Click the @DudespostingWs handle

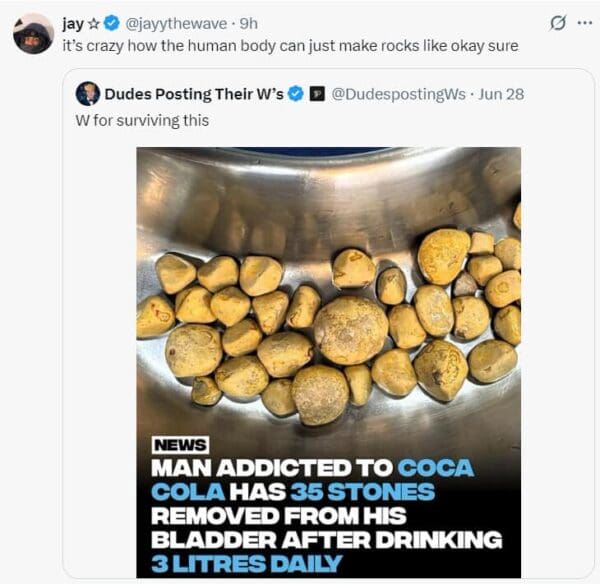[x=398, y=94]
